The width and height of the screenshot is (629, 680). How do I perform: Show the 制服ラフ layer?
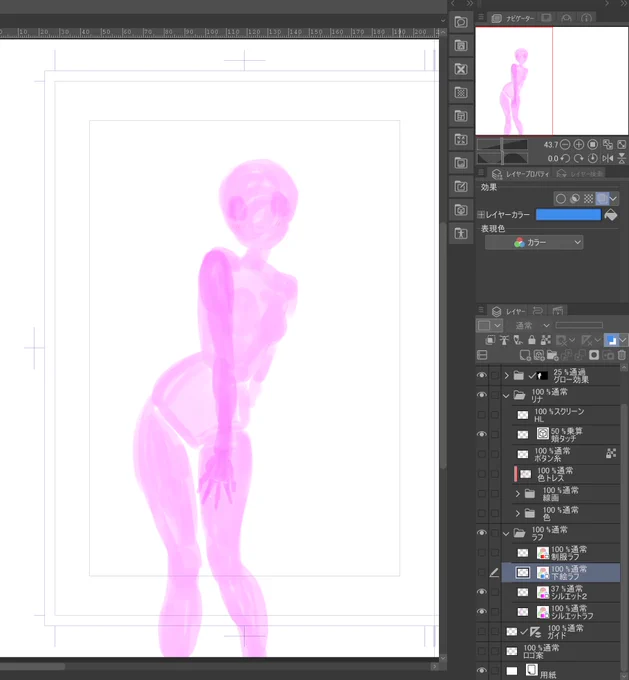(482, 552)
